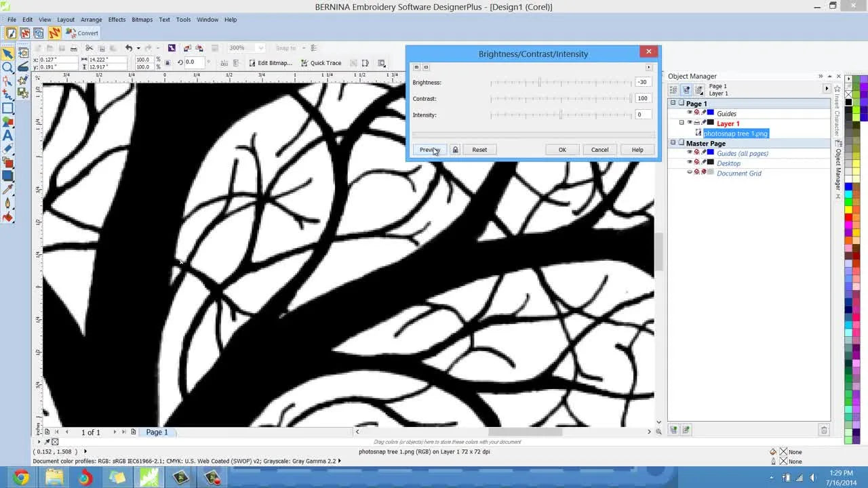868x488 pixels.
Task: Select the Text tool in the toolbox
Action: (7, 136)
